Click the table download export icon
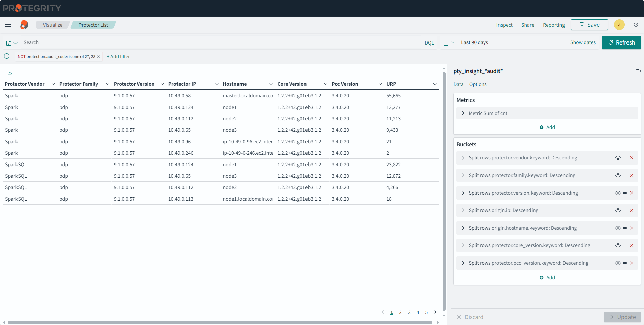This screenshot has height=325, width=644. pyautogui.click(x=10, y=72)
